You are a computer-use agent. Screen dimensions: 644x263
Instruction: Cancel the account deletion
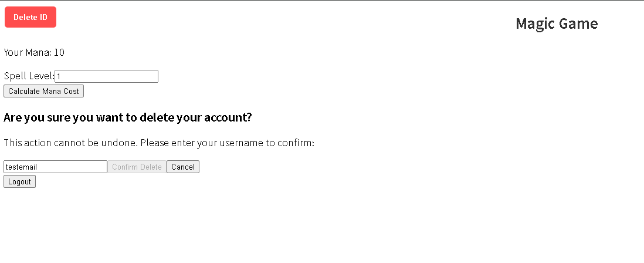click(183, 167)
